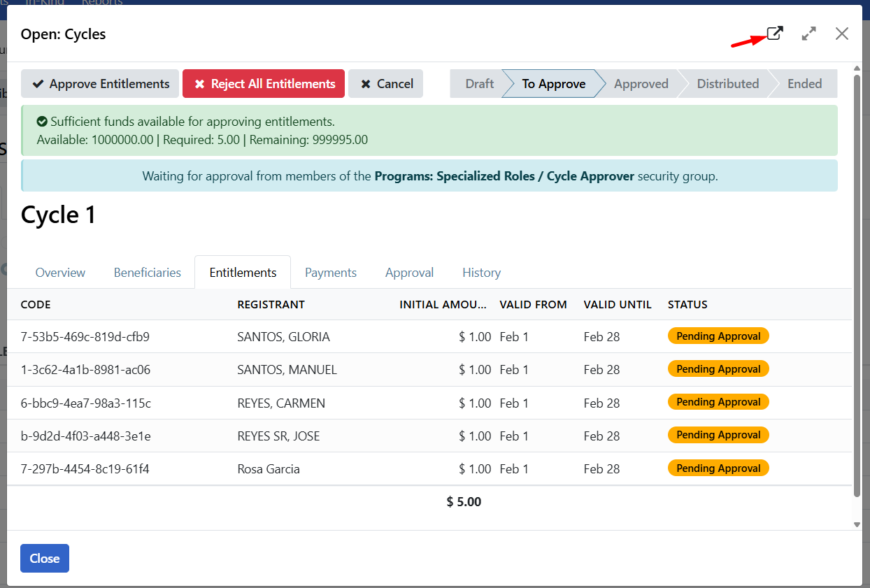Select the Ended status stage

[804, 84]
